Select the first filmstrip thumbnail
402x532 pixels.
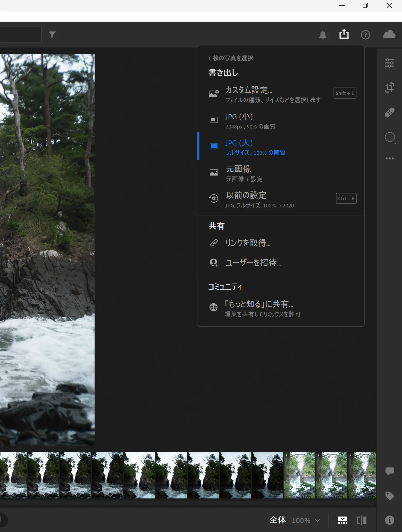[13, 475]
